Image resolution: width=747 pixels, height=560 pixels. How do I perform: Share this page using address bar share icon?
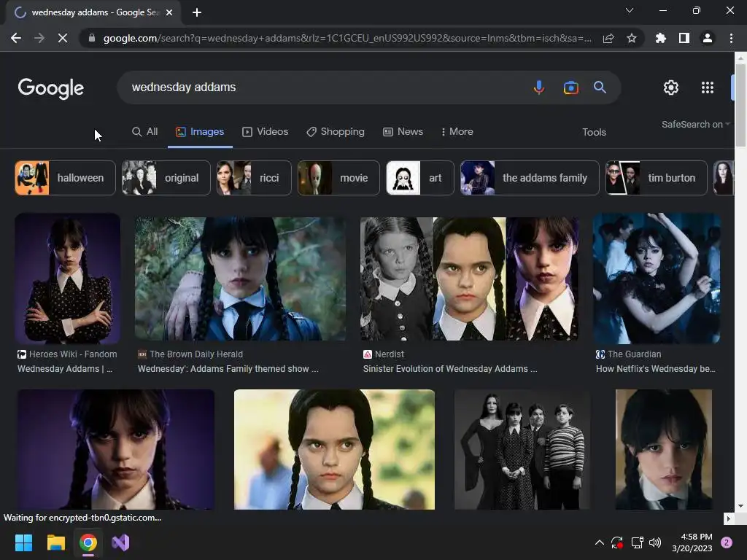pos(608,39)
